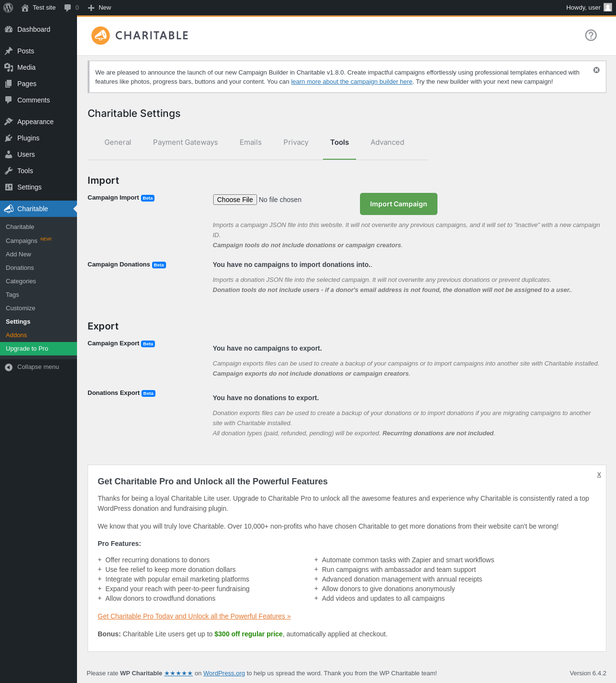Screen dimensions: 616x683
Task: Click Upgrade to Pro in sidebar
Action: coord(38,349)
